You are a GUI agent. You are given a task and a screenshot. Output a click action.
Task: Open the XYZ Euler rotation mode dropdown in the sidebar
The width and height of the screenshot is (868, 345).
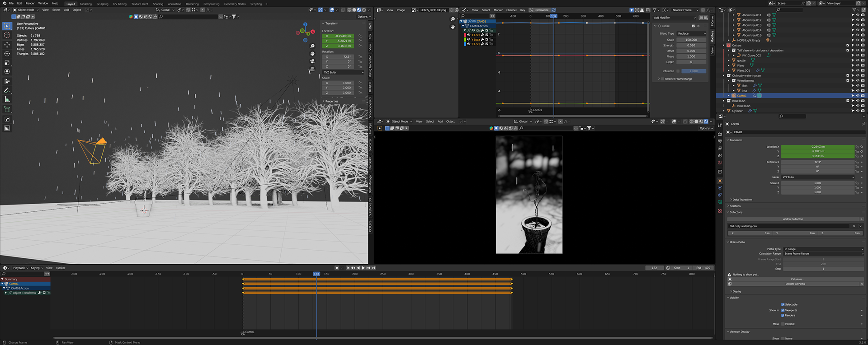[x=343, y=72]
